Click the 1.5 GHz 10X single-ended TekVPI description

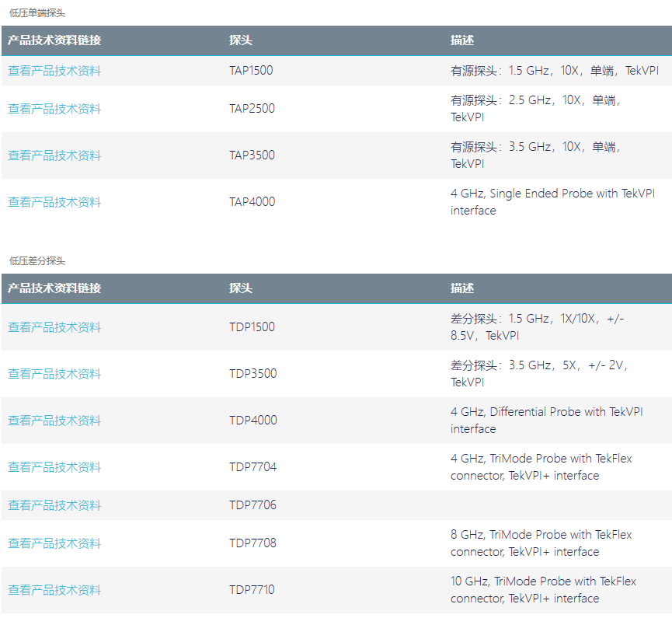tap(555, 70)
